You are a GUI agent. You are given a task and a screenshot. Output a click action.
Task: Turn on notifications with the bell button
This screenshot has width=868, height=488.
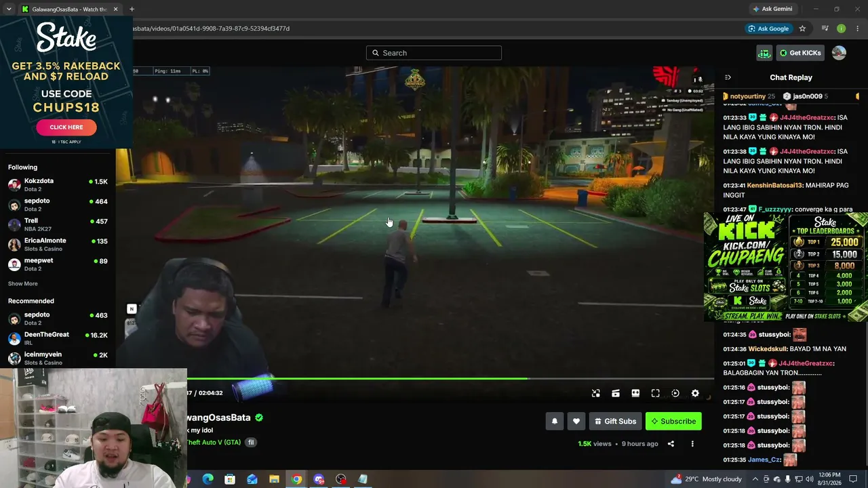[x=555, y=421]
